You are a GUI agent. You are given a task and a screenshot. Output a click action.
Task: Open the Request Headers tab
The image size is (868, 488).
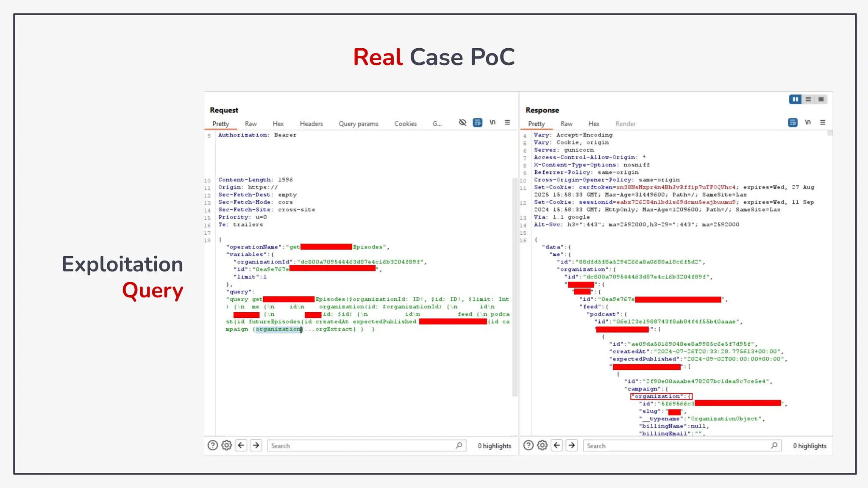311,124
